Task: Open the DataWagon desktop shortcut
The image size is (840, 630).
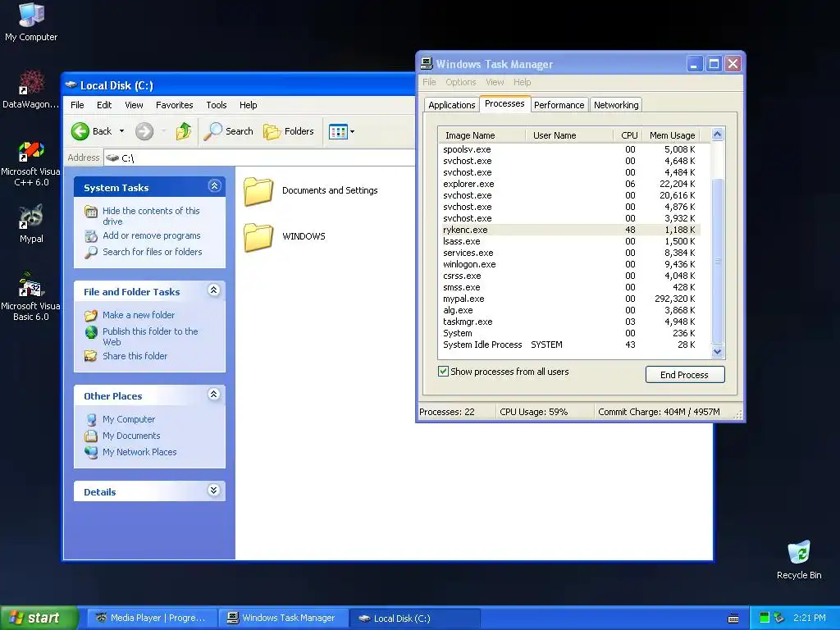Action: [31, 89]
